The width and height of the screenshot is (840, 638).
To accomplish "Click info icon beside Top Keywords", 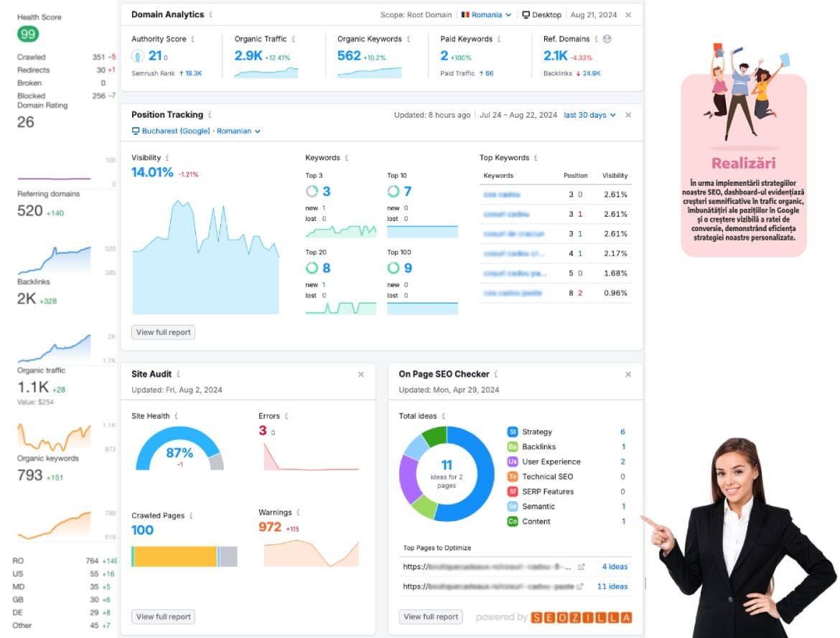I will tap(536, 157).
